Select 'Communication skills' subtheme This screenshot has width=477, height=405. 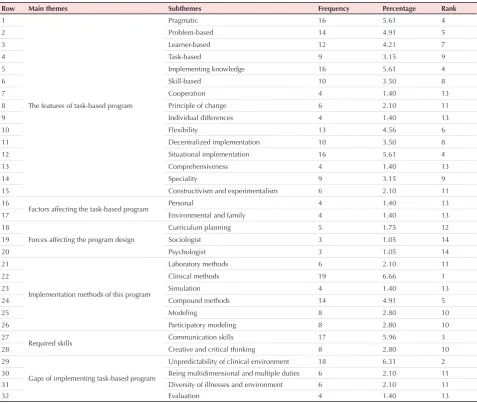click(x=201, y=337)
